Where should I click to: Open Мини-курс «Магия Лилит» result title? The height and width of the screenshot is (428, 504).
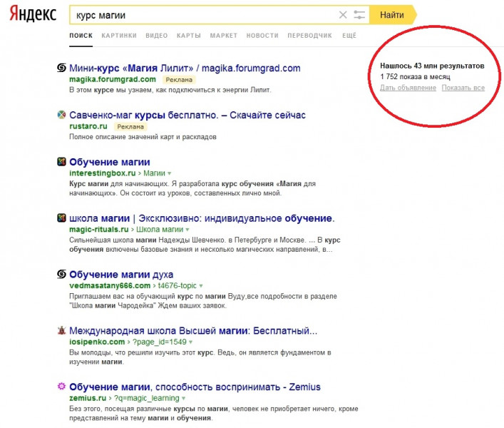185,68
